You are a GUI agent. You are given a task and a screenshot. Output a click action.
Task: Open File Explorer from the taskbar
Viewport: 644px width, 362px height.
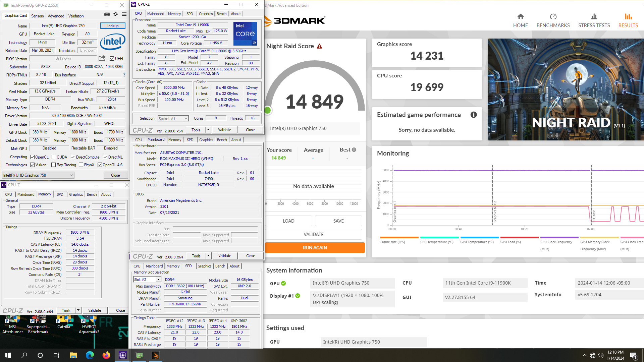click(73, 355)
